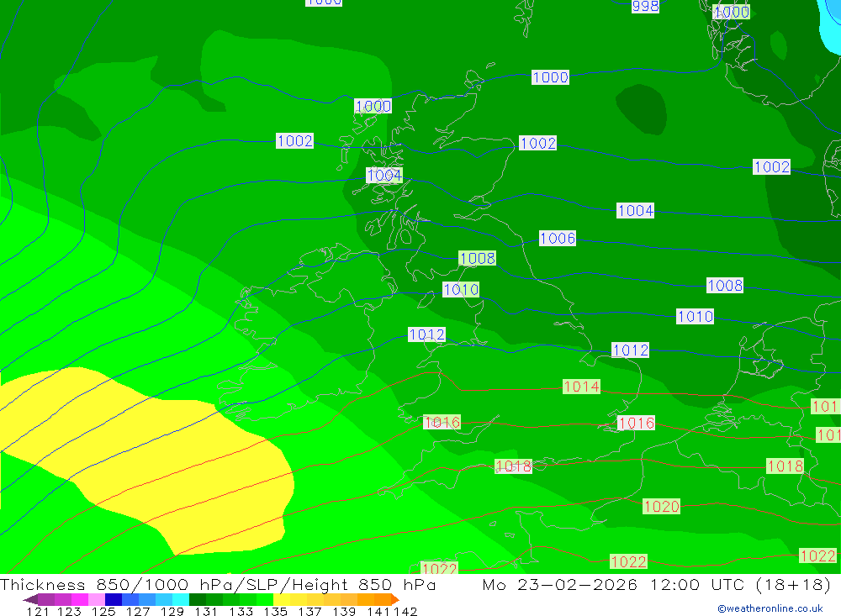Click the legend value '133'
Image resolution: width=841 pixels, height=616 pixels.
click(x=241, y=611)
